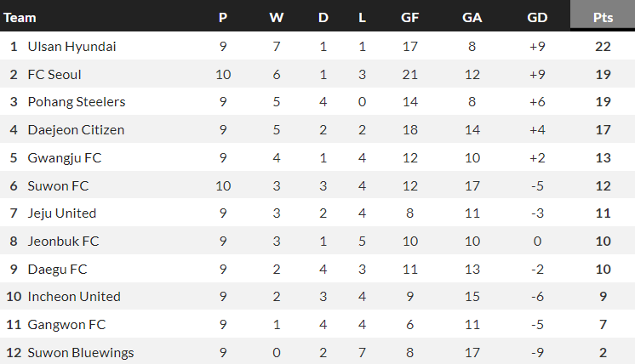Image resolution: width=635 pixels, height=364 pixels.
Task: Click Jeju United team name
Action: pos(62,213)
